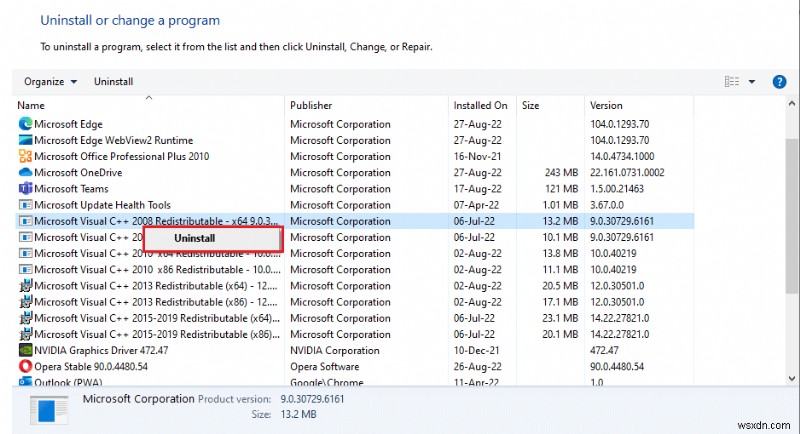
Task: Click the Microsoft Teams icon
Action: click(x=25, y=189)
